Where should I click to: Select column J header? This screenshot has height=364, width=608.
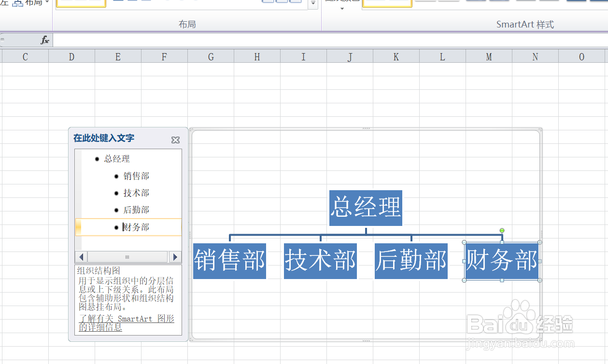350,57
